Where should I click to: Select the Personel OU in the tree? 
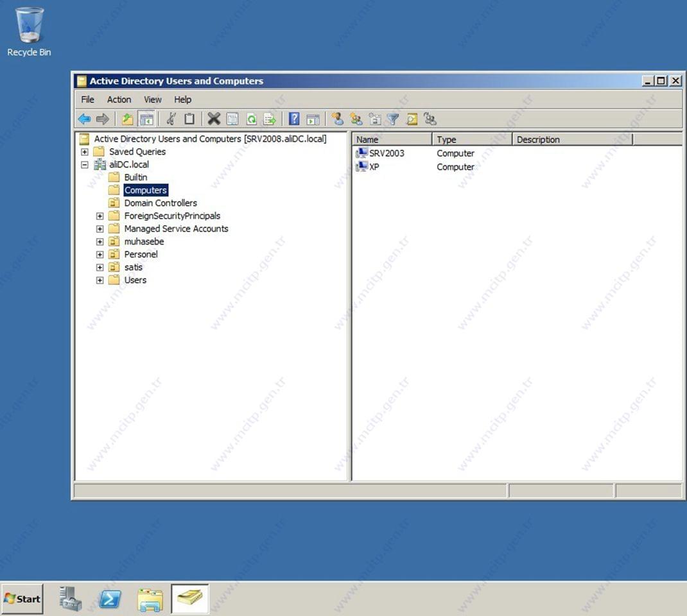[x=141, y=254]
